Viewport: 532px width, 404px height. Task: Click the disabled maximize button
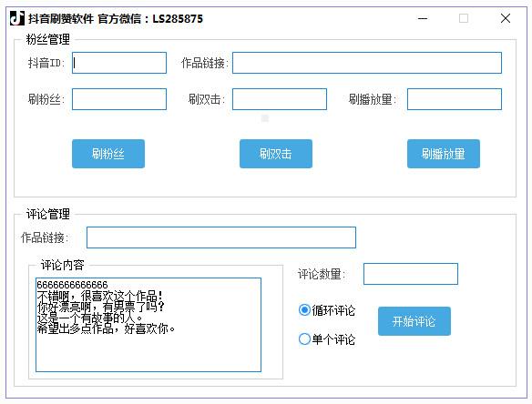(x=464, y=18)
